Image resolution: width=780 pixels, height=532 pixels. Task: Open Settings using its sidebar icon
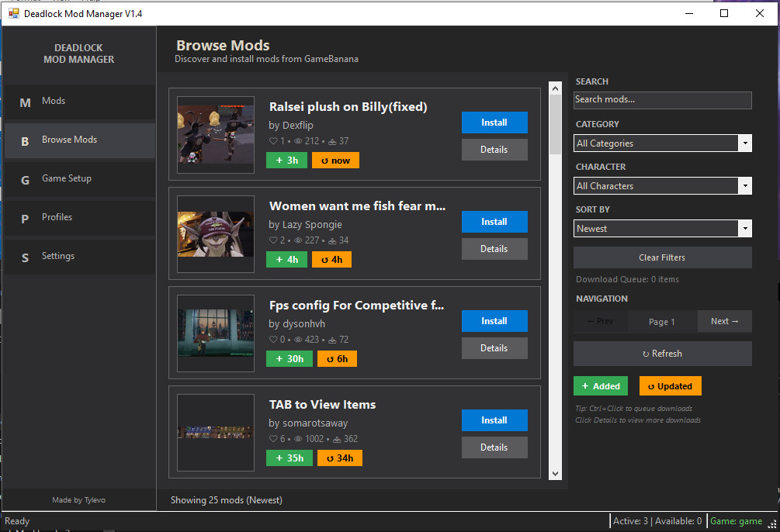(24, 256)
